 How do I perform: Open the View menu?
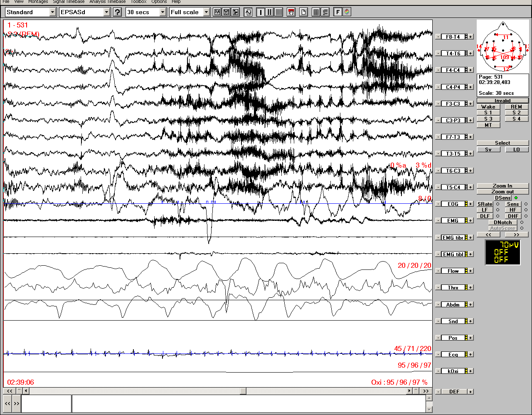coord(19,2)
